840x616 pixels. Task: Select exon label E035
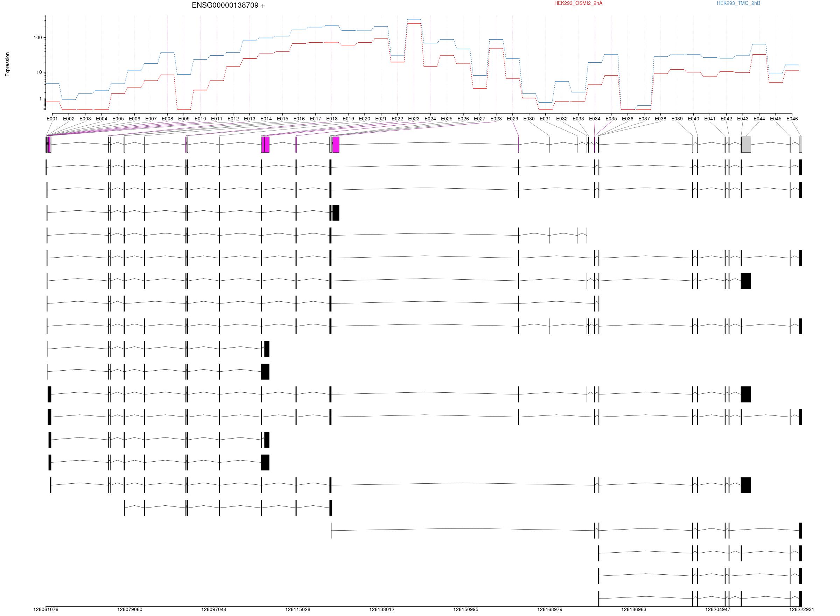(x=611, y=119)
